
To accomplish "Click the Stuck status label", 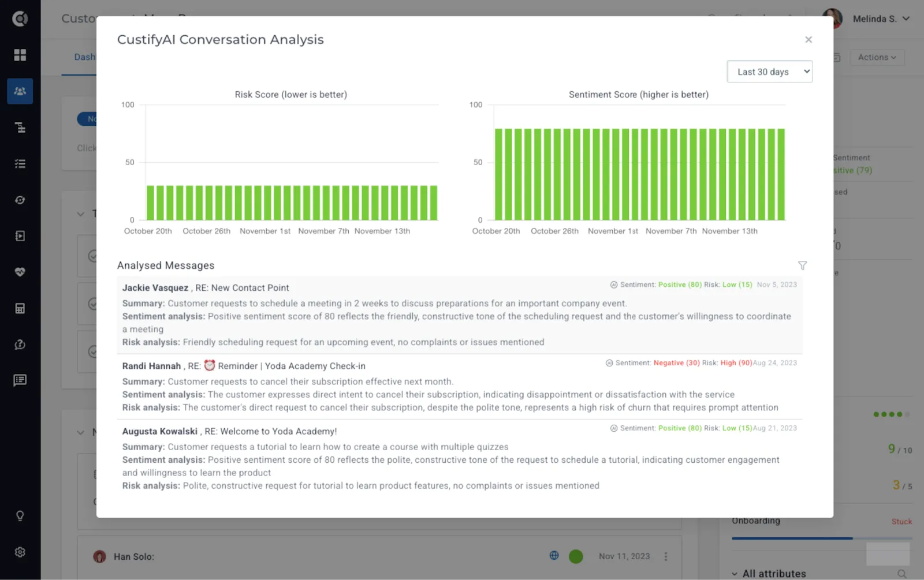I will (x=901, y=522).
